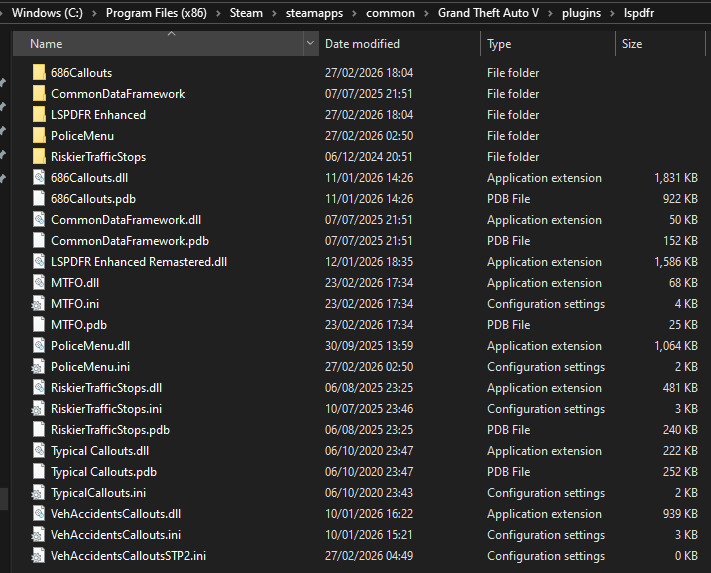Click the VehAccidentsCalloutsSTP2.ini file icon
Viewport: 711px width, 573px height.
[38, 556]
